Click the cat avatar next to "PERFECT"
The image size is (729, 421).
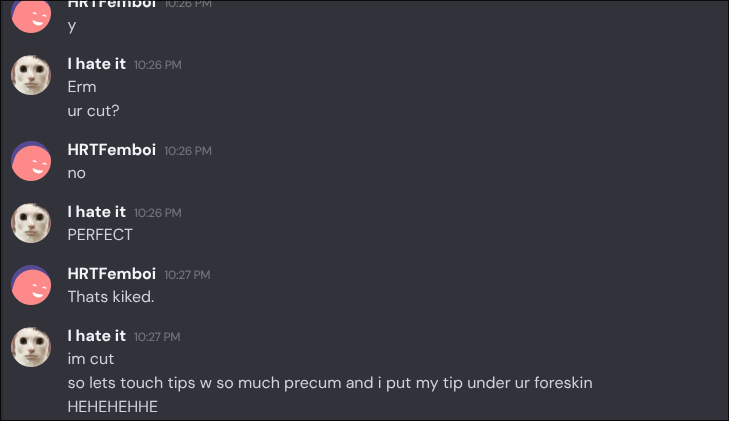(31, 222)
